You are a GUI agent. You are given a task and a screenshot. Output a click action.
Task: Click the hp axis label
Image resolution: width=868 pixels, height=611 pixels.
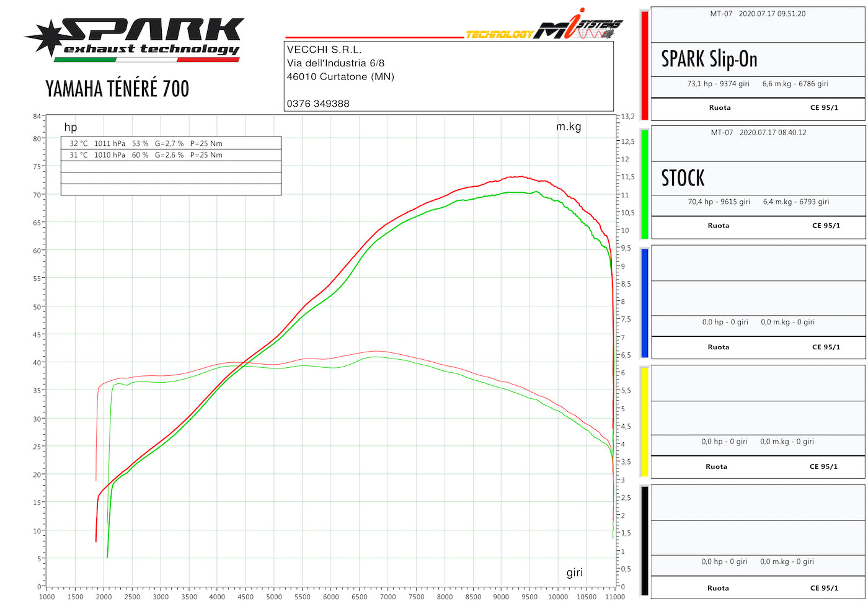click(70, 127)
